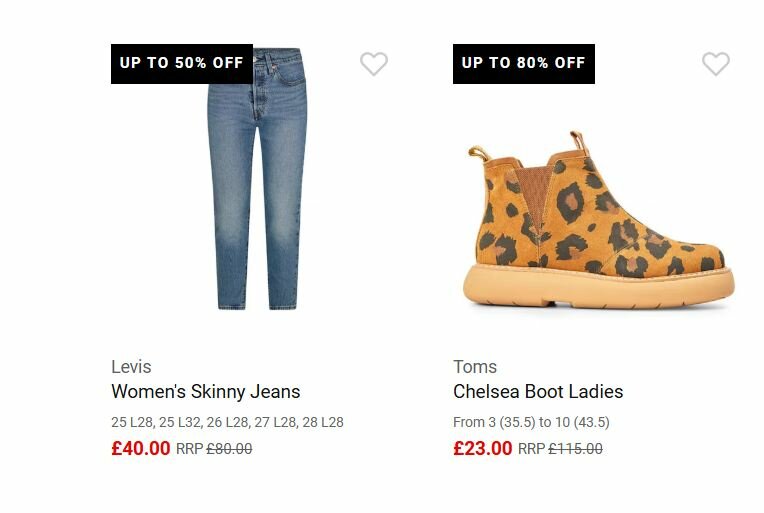The width and height of the screenshot is (764, 513).
Task: Open the leopard print boot product image
Action: point(598,225)
